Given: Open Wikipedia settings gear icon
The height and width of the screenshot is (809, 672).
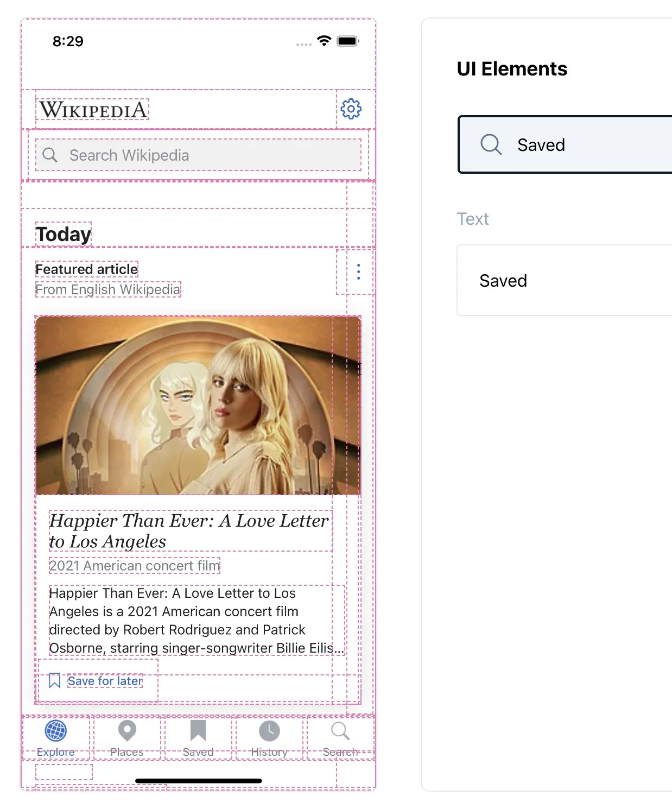Looking at the screenshot, I should [x=351, y=109].
